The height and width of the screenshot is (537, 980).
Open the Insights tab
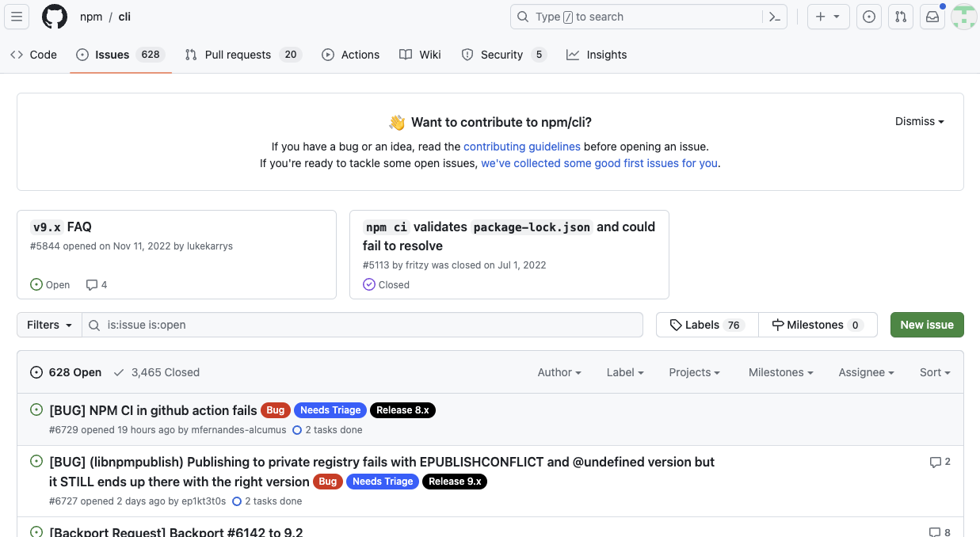(x=597, y=55)
